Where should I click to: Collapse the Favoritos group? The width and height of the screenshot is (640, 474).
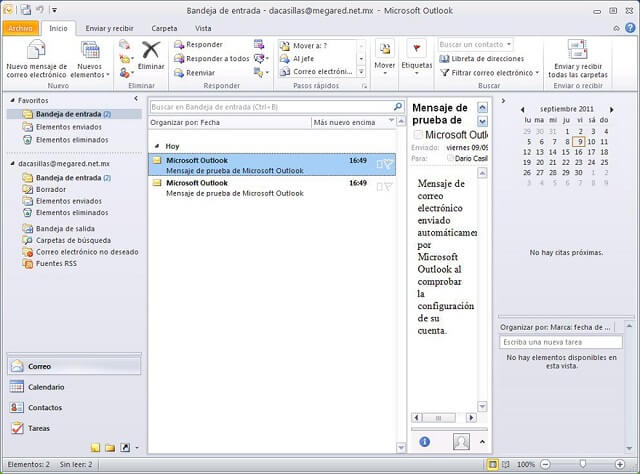pos(13,100)
